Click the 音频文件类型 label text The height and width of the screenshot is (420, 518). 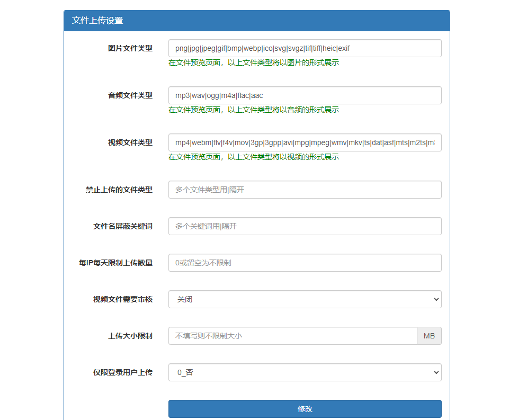(x=130, y=95)
